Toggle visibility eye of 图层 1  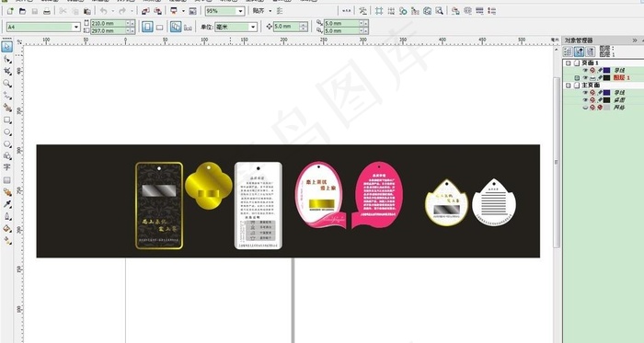pyautogui.click(x=585, y=77)
